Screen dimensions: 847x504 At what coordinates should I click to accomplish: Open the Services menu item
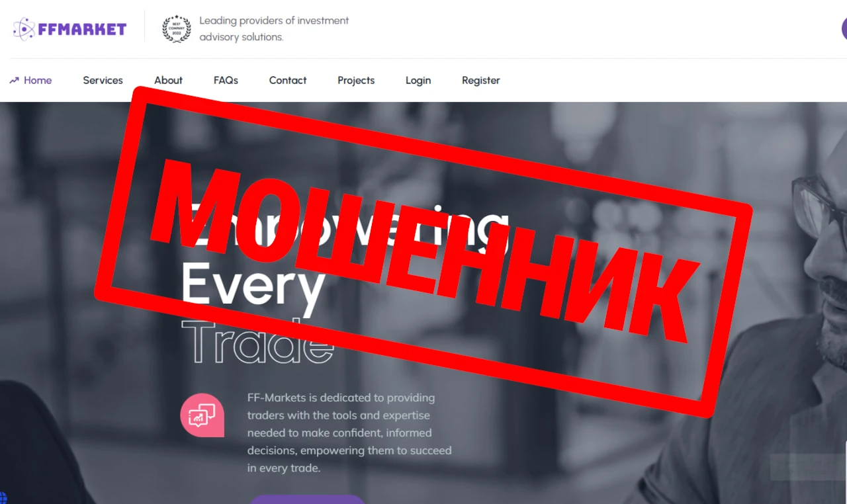pyautogui.click(x=103, y=80)
